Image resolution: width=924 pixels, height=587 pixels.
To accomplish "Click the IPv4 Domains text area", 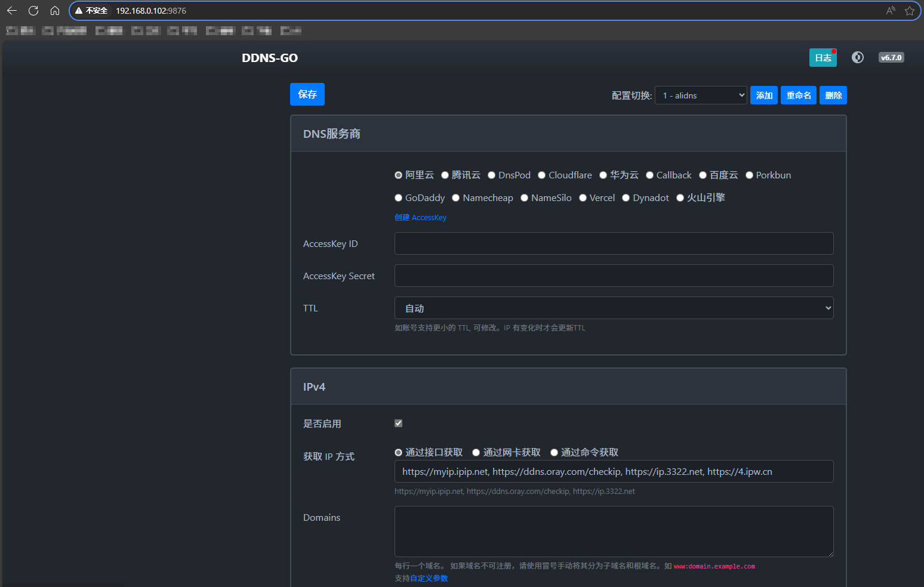I will [x=614, y=532].
